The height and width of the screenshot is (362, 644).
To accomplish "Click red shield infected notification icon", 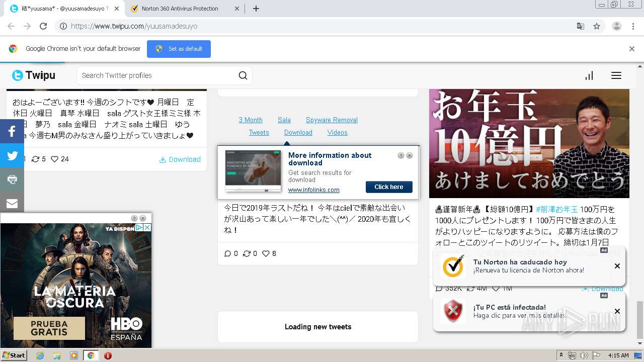I will 453,311.
